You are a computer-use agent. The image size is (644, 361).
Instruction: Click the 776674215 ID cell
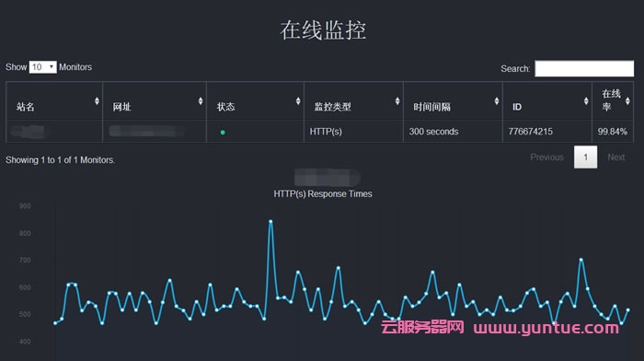pyautogui.click(x=530, y=132)
